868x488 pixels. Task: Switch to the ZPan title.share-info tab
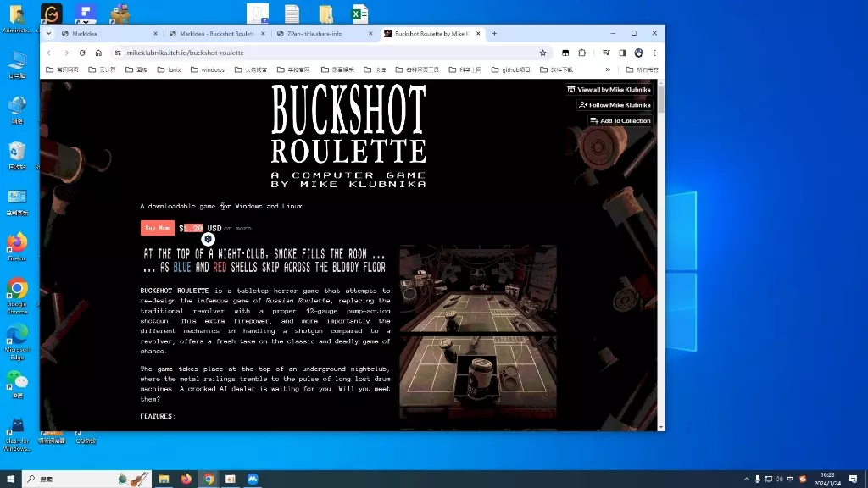click(x=323, y=34)
